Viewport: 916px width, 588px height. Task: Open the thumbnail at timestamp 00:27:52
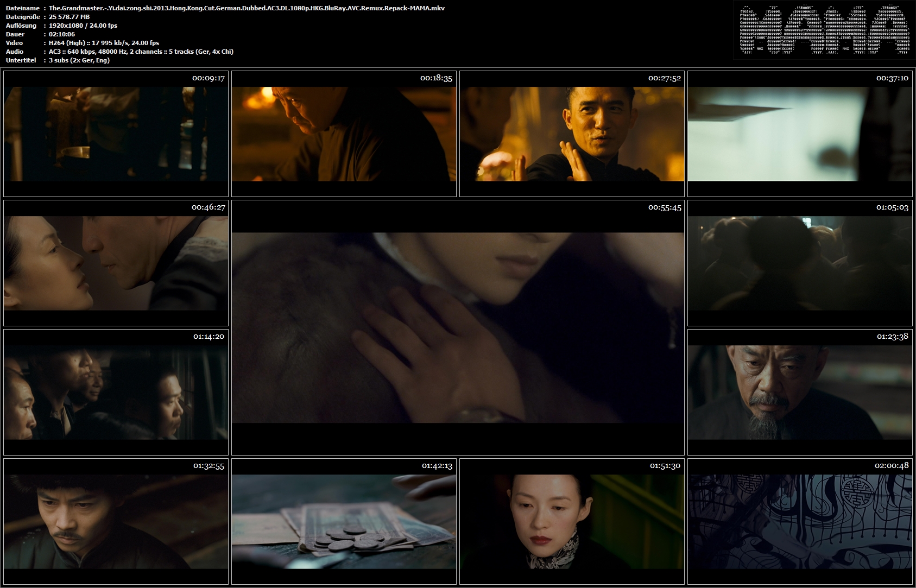[572, 134]
